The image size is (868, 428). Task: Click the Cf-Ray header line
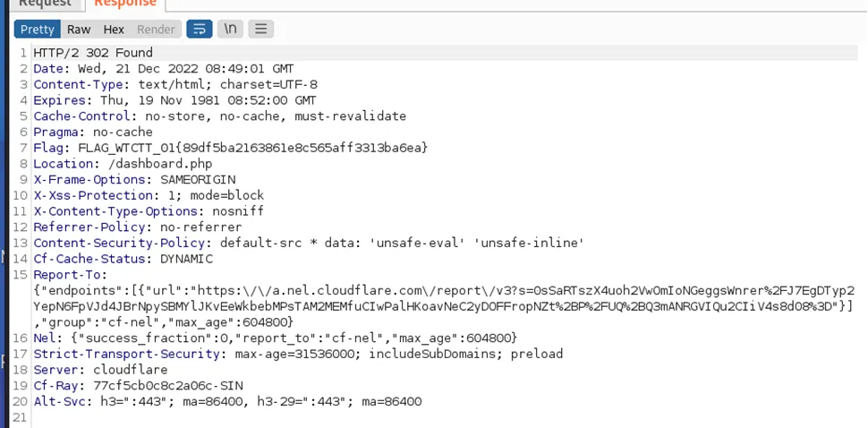pos(139,385)
